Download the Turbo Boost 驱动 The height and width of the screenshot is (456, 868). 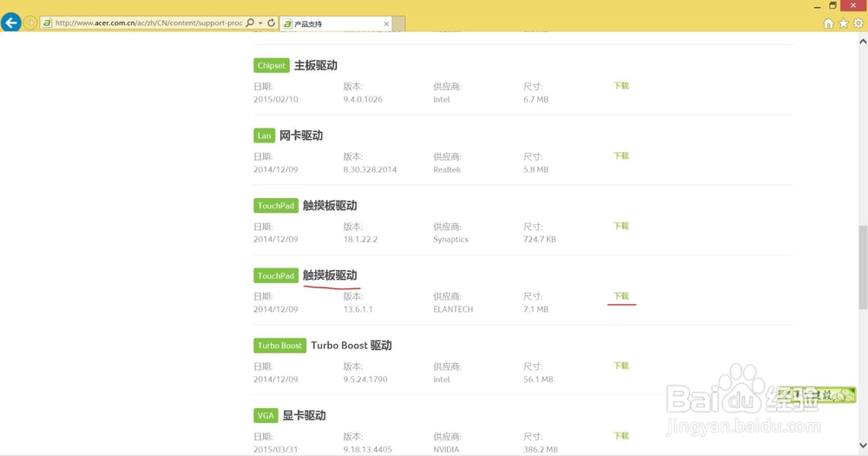pyautogui.click(x=621, y=366)
